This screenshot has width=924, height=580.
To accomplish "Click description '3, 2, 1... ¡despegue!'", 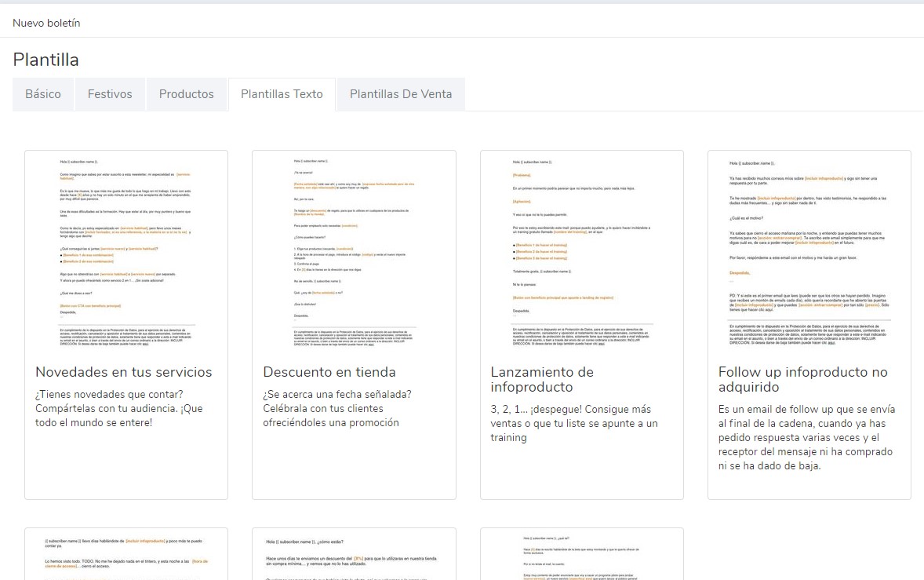I will [537, 409].
